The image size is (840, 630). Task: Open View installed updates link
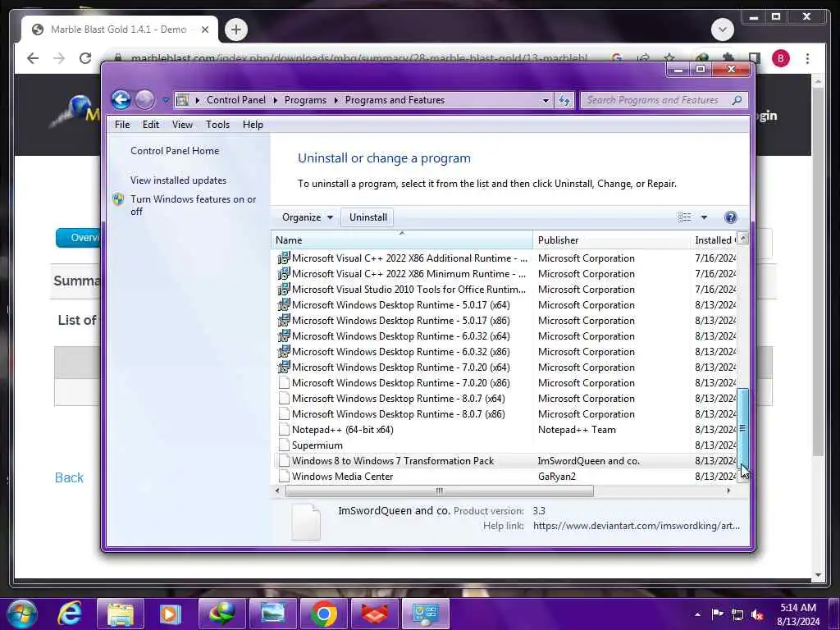click(x=178, y=180)
